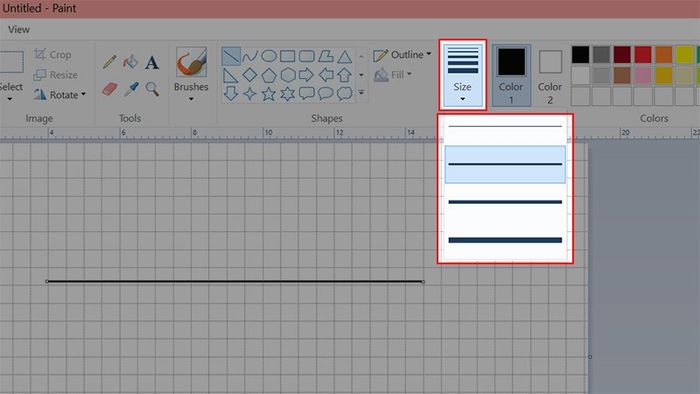Screen dimensions: 700x394
Task: Open the shape Fill dropdown
Action: click(392, 75)
